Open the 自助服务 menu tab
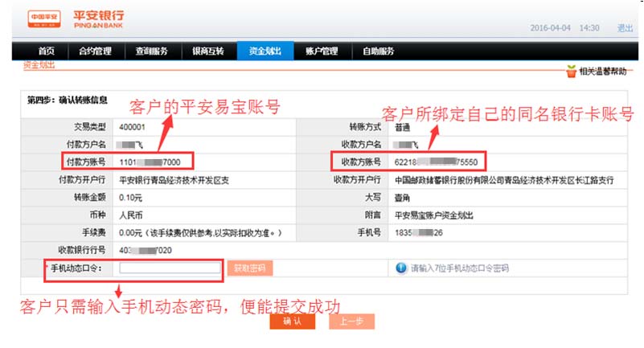Viewport: 644px width, 348px height. tap(378, 51)
